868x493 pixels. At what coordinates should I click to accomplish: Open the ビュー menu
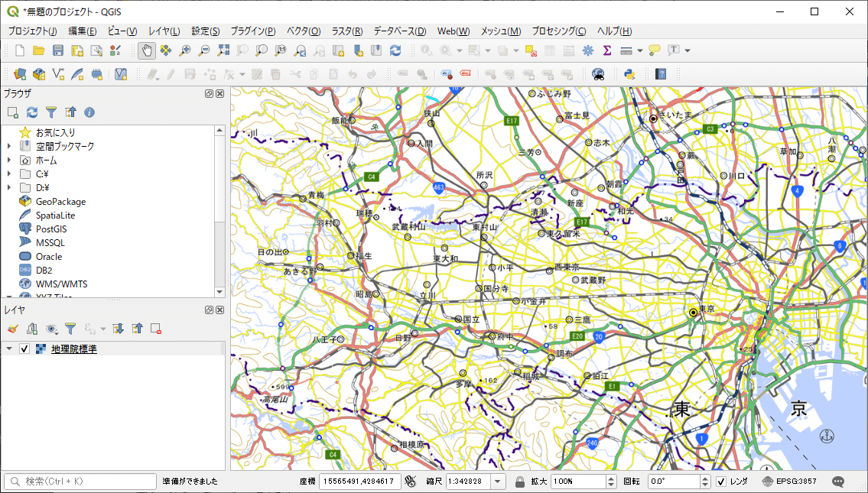[122, 31]
